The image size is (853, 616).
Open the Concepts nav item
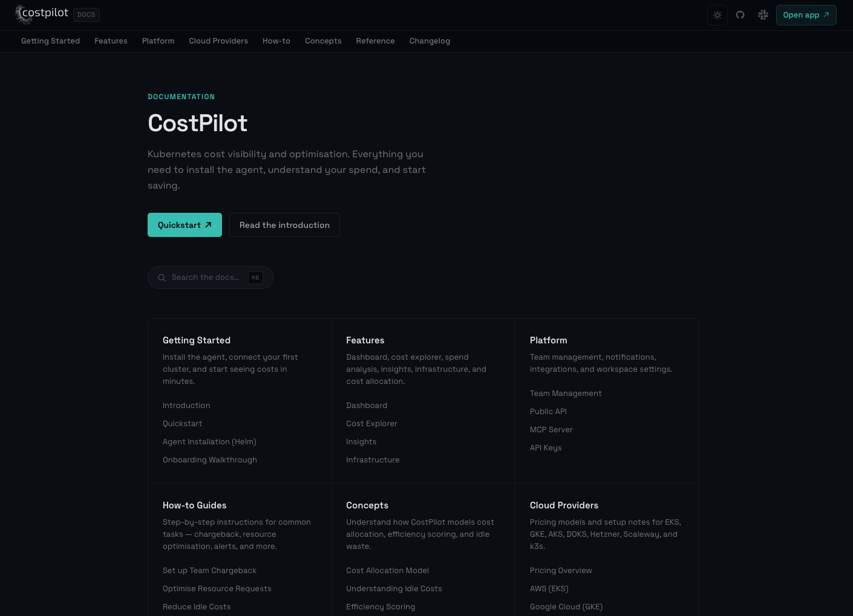coord(323,41)
